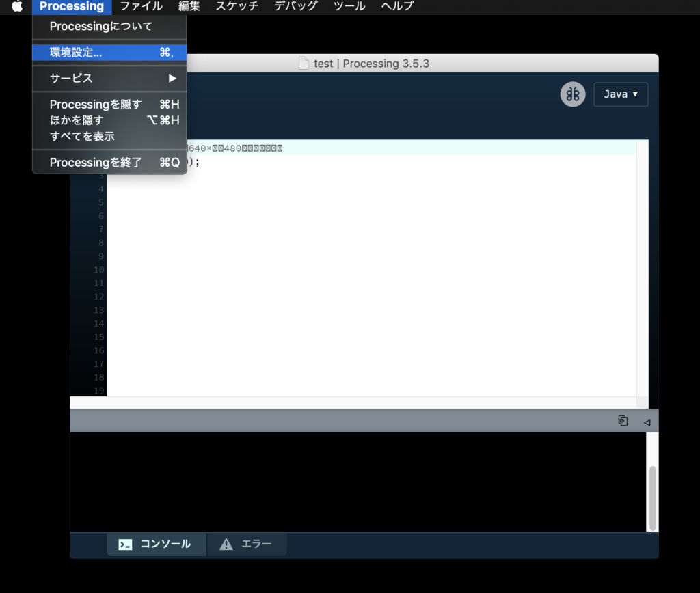Collapse the console with the triangle icon
This screenshot has height=593, width=700.
tap(647, 422)
